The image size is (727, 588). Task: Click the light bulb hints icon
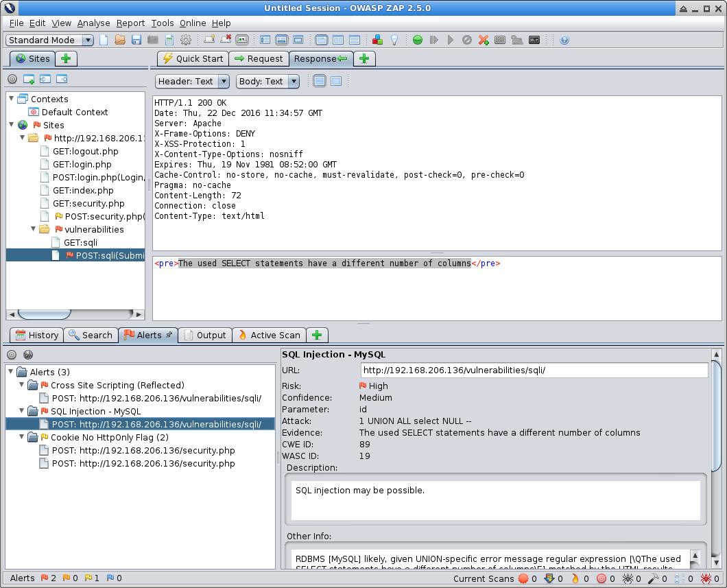click(x=394, y=40)
